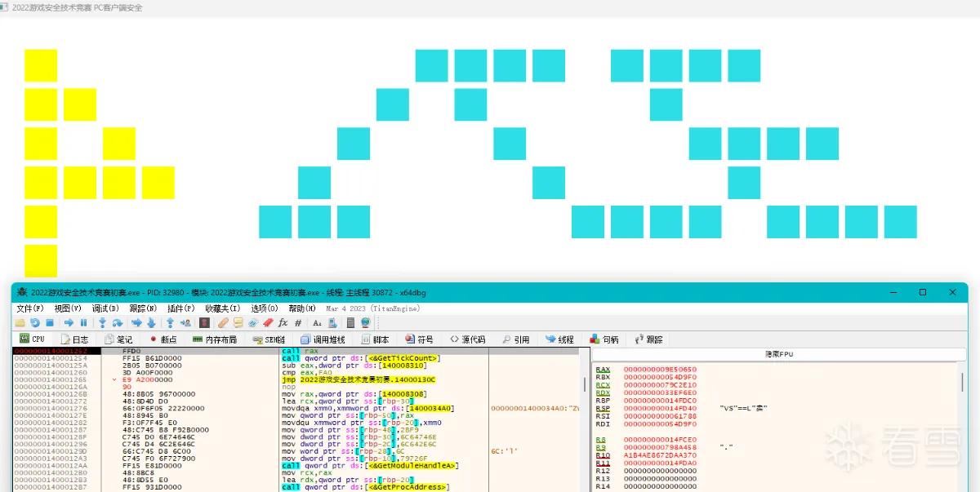
Task: Click the # comments toolbar icon
Action: pos(298,323)
